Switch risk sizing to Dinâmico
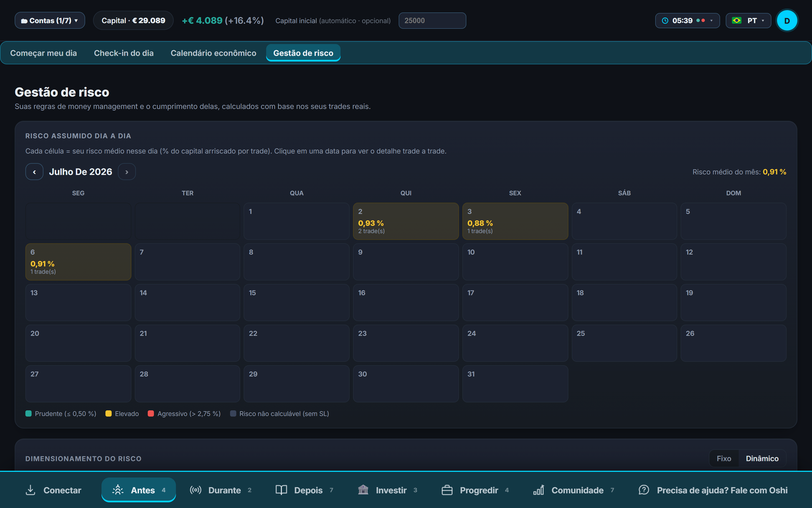The height and width of the screenshot is (508, 812). click(x=762, y=458)
